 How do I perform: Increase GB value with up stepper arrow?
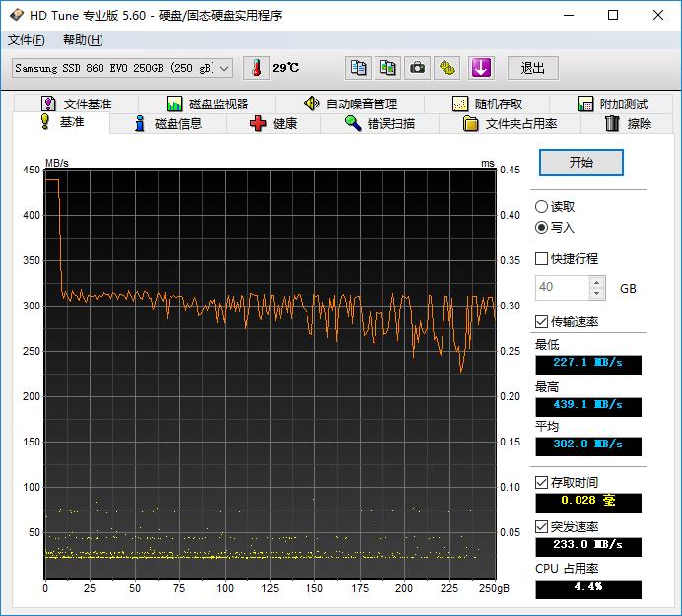pos(597,282)
